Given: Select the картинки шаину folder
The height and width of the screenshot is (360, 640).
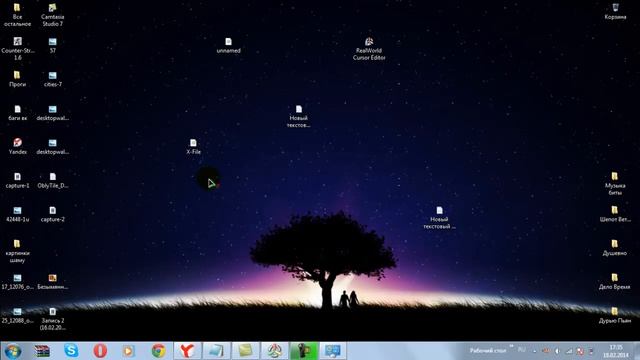Looking at the screenshot, I should pos(18,251).
